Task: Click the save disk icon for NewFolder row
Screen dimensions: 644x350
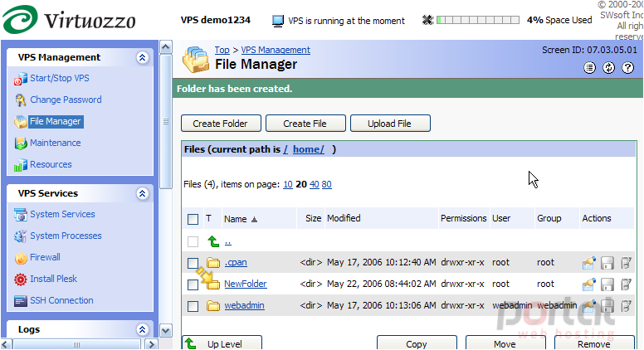Action: pos(607,284)
